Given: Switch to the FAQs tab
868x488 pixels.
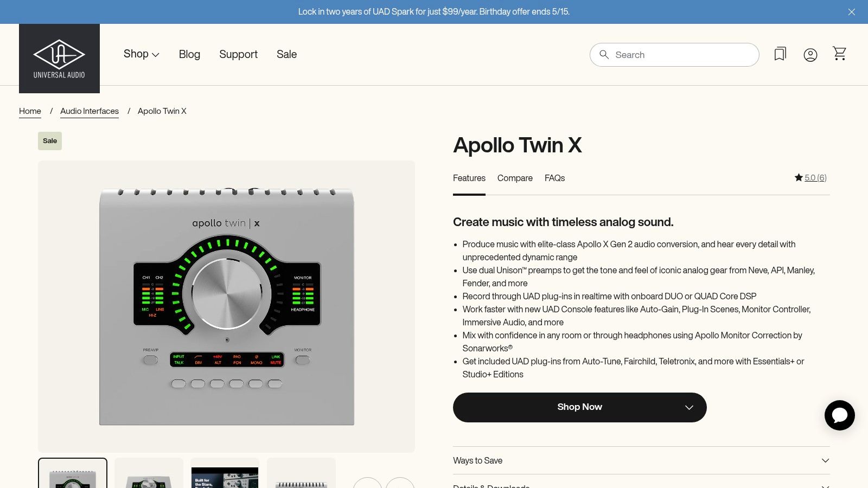Looking at the screenshot, I should (x=554, y=178).
